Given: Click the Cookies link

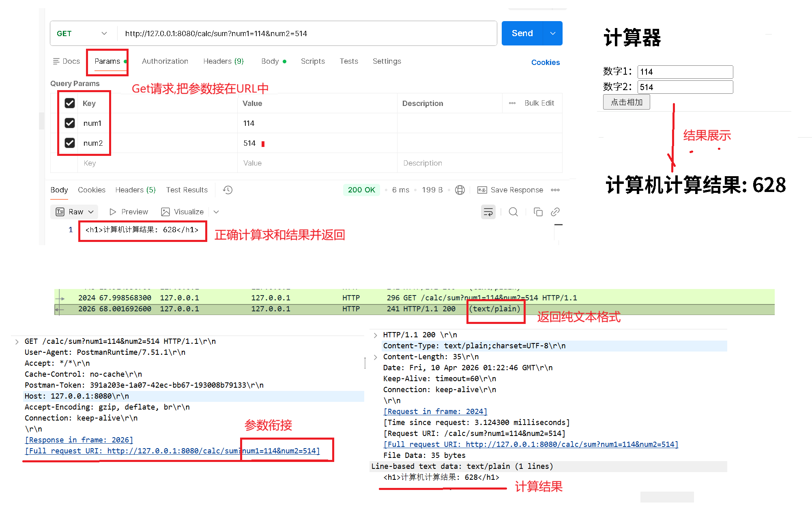Looking at the screenshot, I should [x=545, y=63].
